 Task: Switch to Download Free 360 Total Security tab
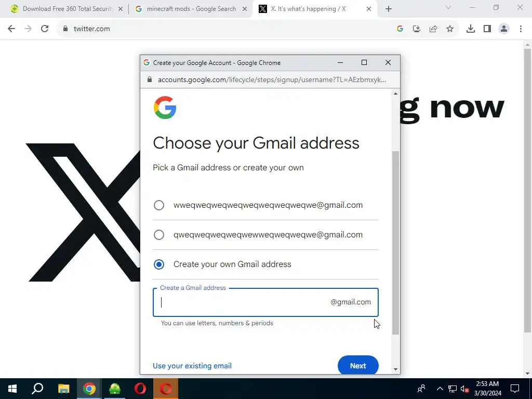(67, 9)
